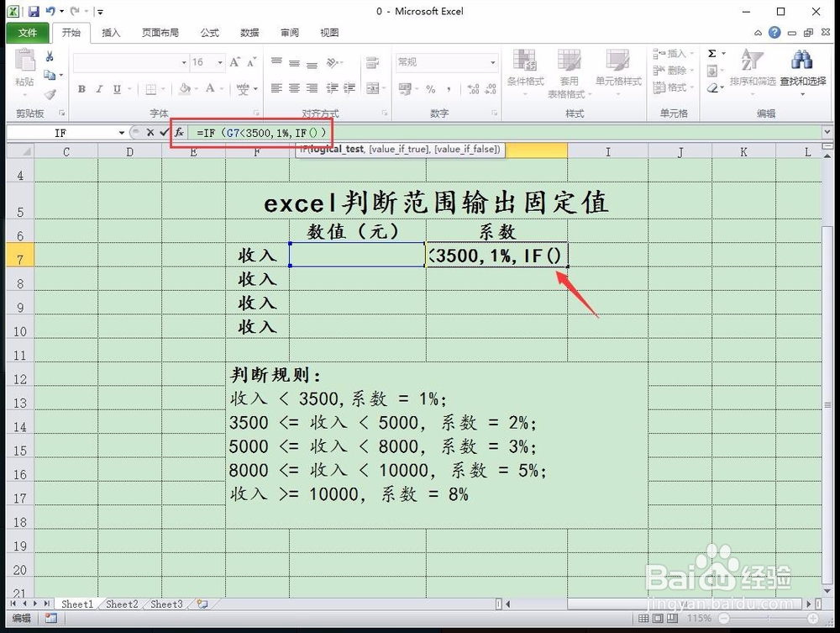Open the File (文件) tab

(x=28, y=33)
